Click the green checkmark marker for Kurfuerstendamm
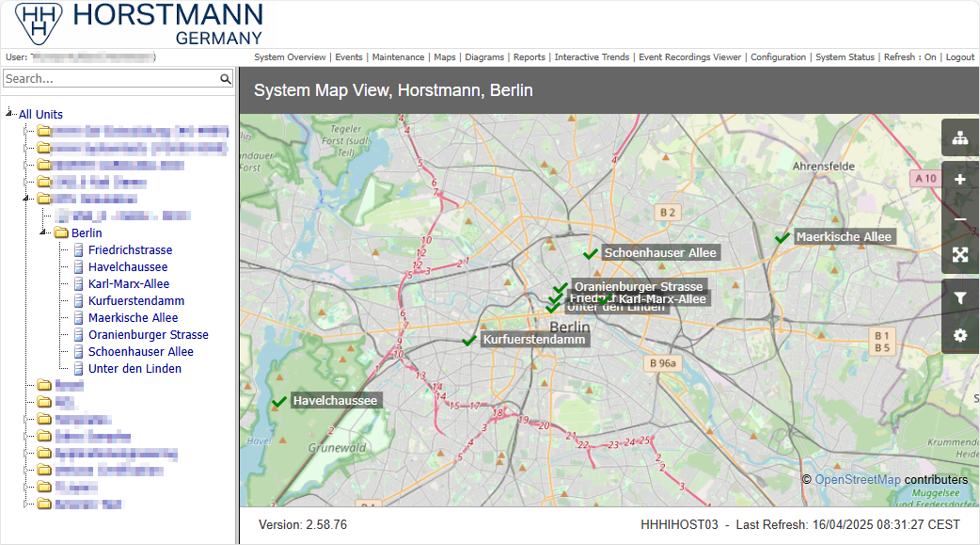The image size is (980, 545). coord(469,341)
